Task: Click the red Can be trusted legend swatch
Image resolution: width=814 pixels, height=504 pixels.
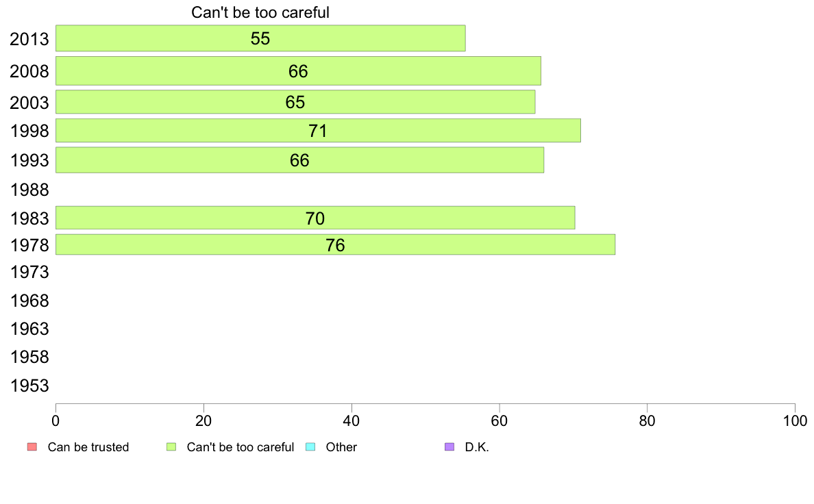Action: click(32, 447)
